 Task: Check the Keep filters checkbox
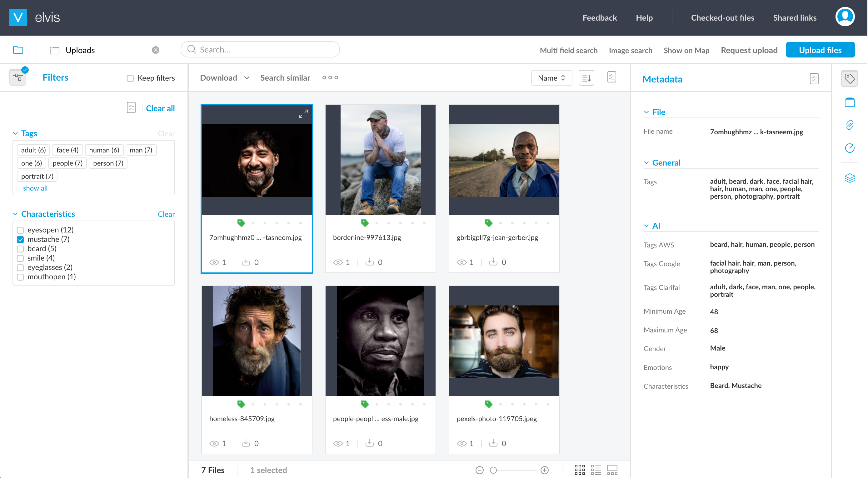point(129,77)
